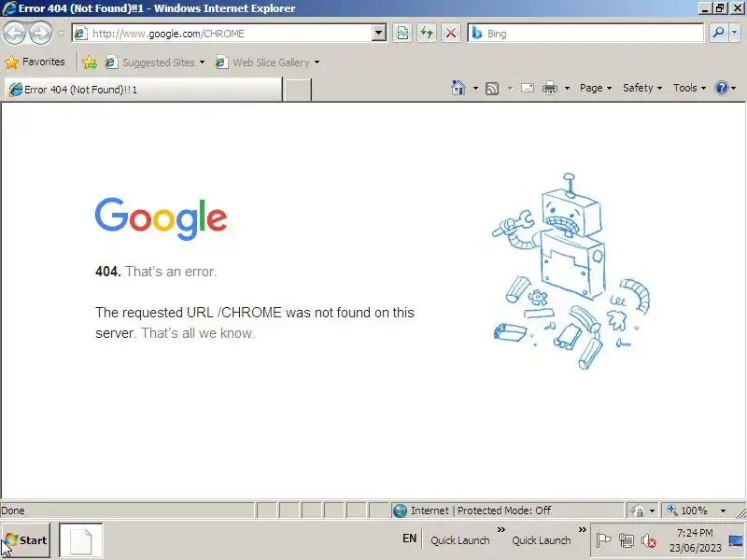Click the Google logo
Screen dimensions: 747x560
161,218
